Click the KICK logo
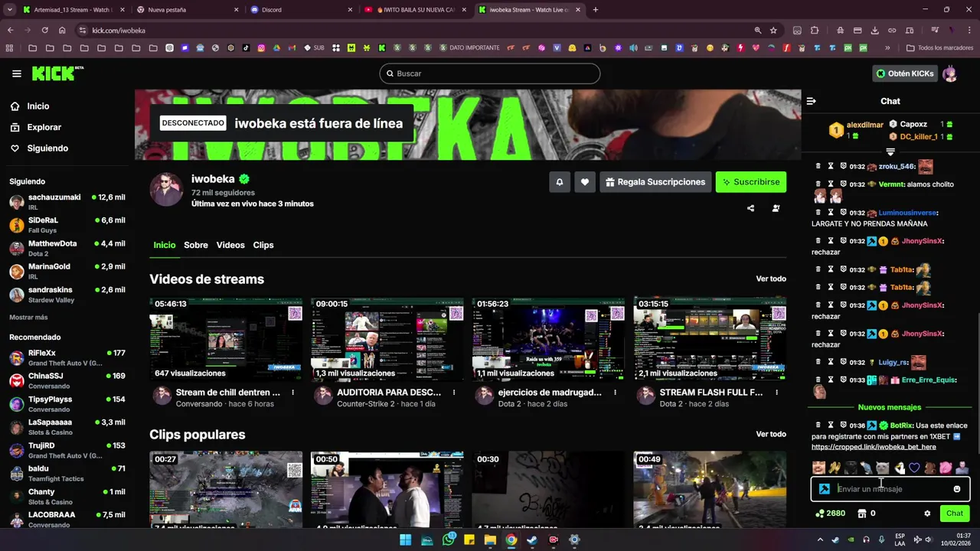The width and height of the screenshot is (980, 551). pyautogui.click(x=57, y=73)
